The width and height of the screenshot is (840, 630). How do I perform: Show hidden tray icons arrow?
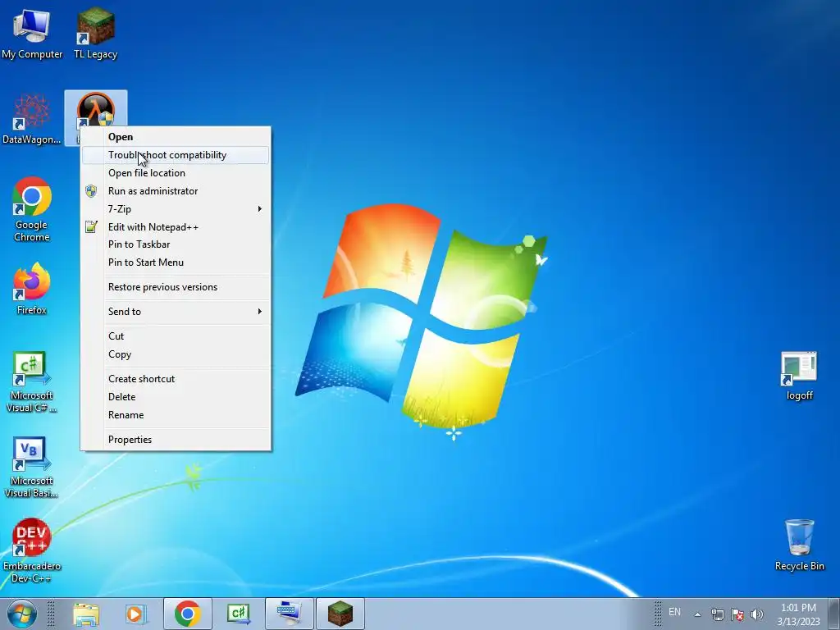[x=697, y=614]
